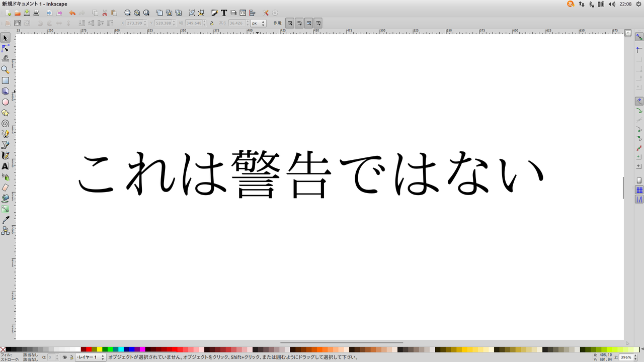The height and width of the screenshot is (362, 644).
Task: Select the Spray tool
Action: [x=5, y=177]
